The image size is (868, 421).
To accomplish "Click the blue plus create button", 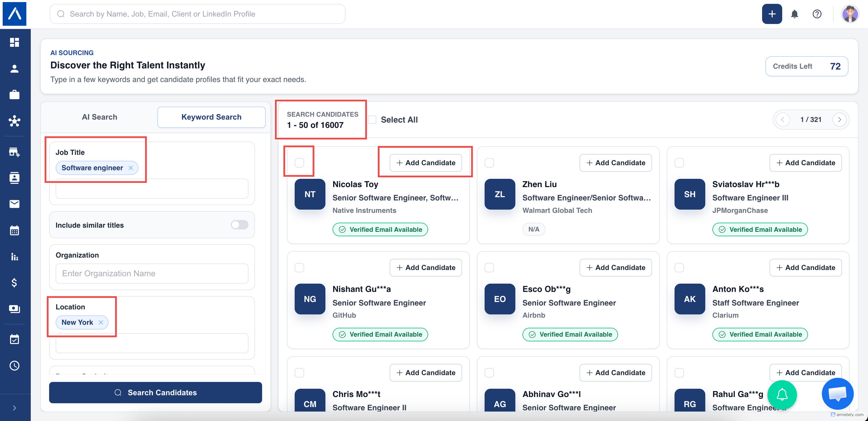I will [x=772, y=14].
